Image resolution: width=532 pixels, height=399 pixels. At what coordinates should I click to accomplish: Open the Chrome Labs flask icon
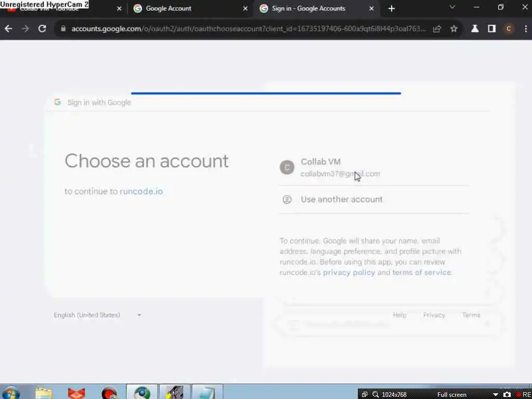[475, 29]
